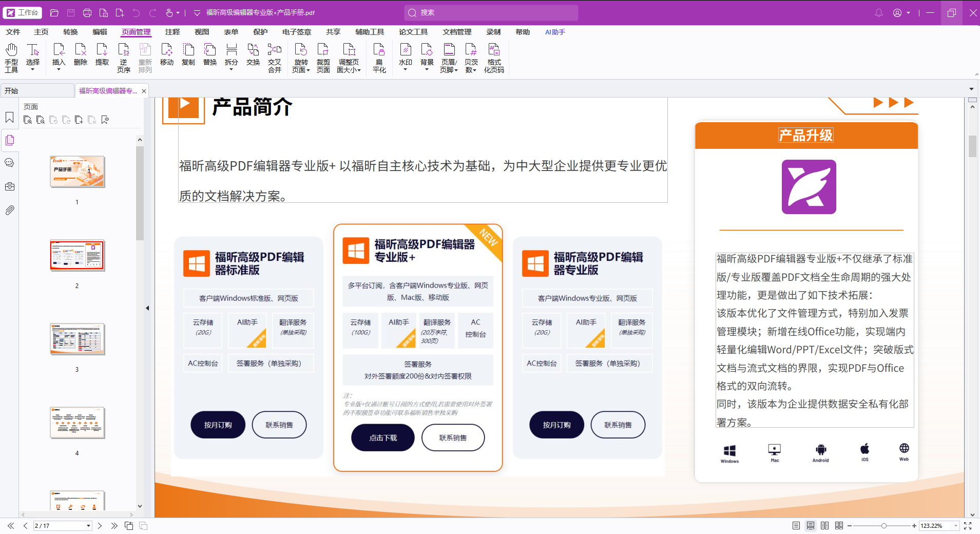Shrink page thumbnails with zoom-out icon
The image size is (980, 534).
tap(41, 120)
